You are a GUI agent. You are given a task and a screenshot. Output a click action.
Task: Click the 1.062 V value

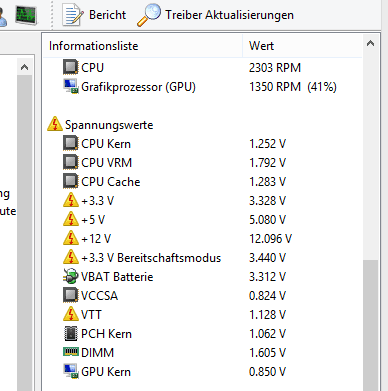pos(267,334)
